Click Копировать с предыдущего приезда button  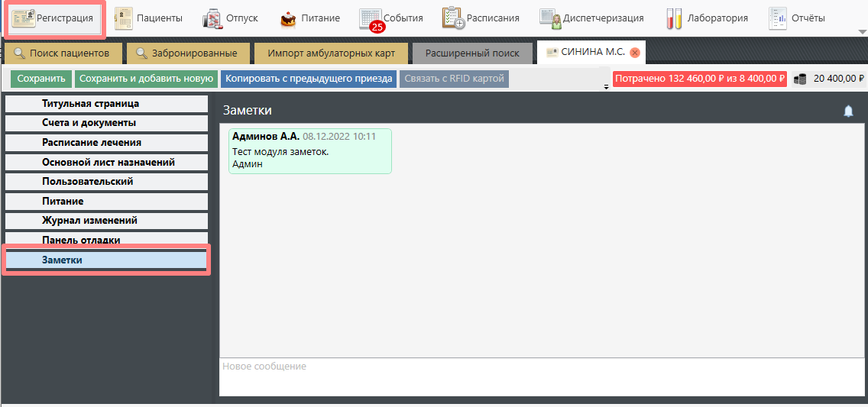pos(309,79)
